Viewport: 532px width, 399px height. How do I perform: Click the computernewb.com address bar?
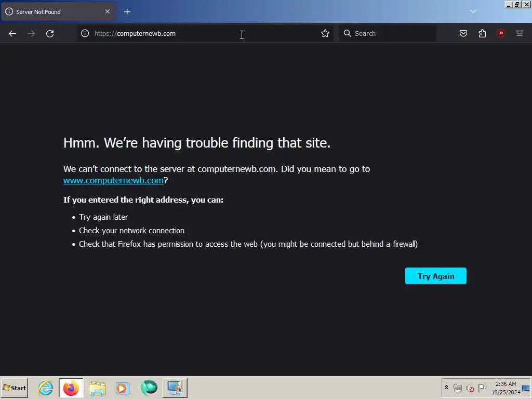click(205, 33)
